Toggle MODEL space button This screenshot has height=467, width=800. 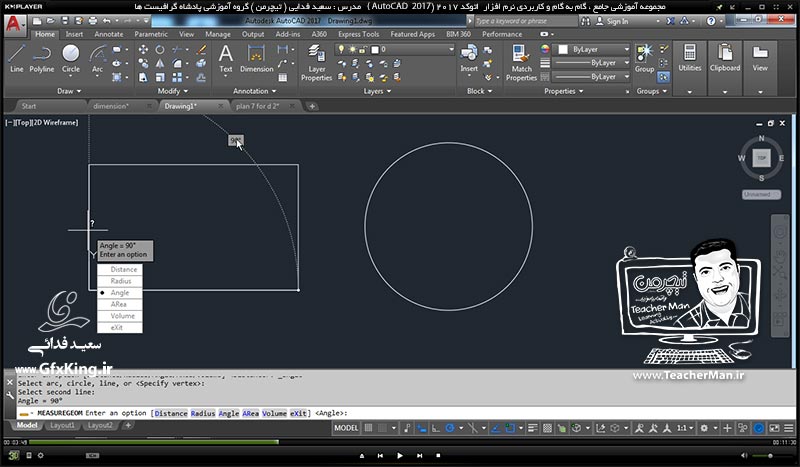[x=346, y=428]
